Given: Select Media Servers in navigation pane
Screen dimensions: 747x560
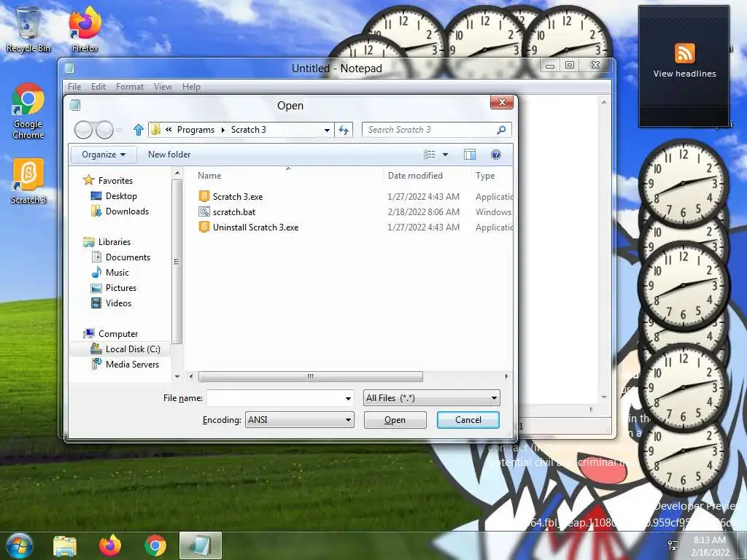Looking at the screenshot, I should [x=132, y=365].
